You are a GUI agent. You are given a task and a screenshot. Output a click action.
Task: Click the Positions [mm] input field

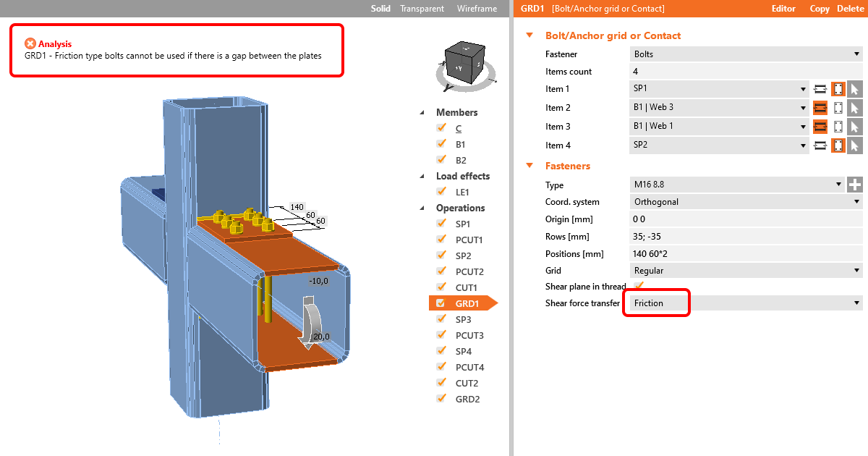click(x=746, y=254)
